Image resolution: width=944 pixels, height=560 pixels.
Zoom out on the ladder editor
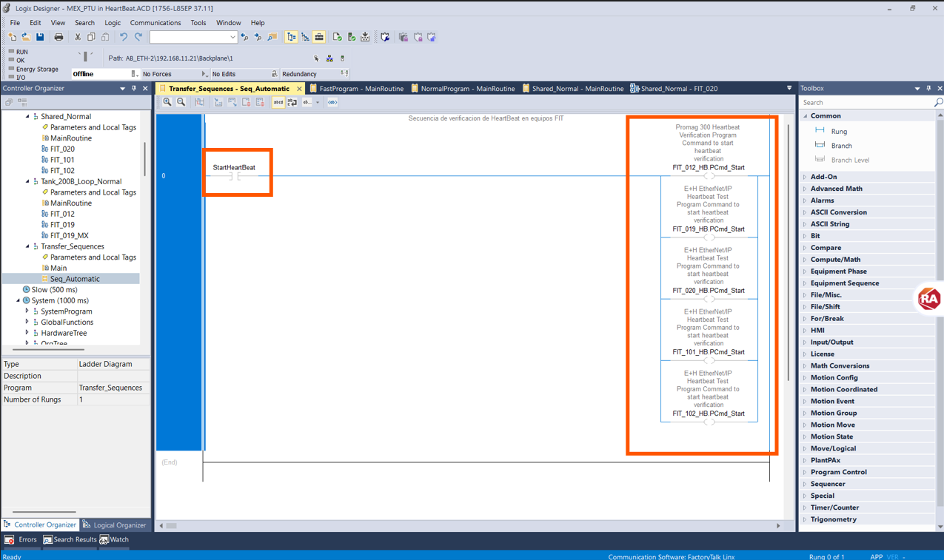(181, 103)
